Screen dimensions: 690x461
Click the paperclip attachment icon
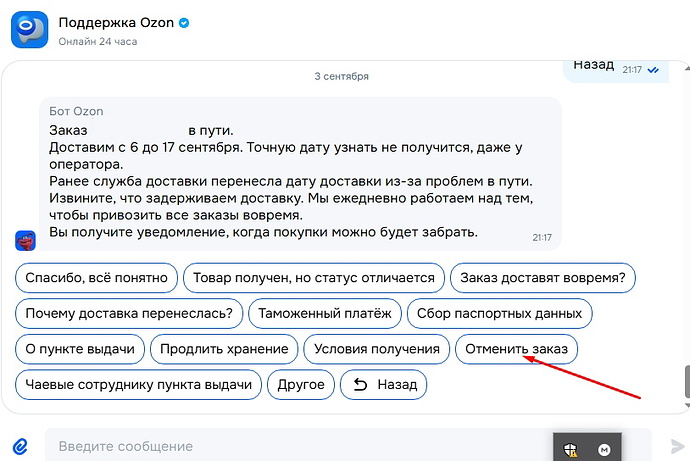20,446
